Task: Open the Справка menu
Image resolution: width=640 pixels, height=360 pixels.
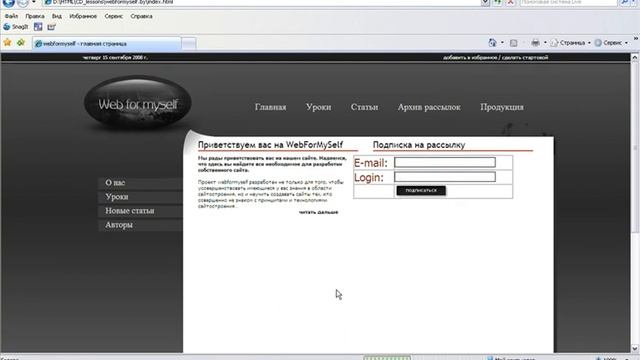Action: coord(141,16)
